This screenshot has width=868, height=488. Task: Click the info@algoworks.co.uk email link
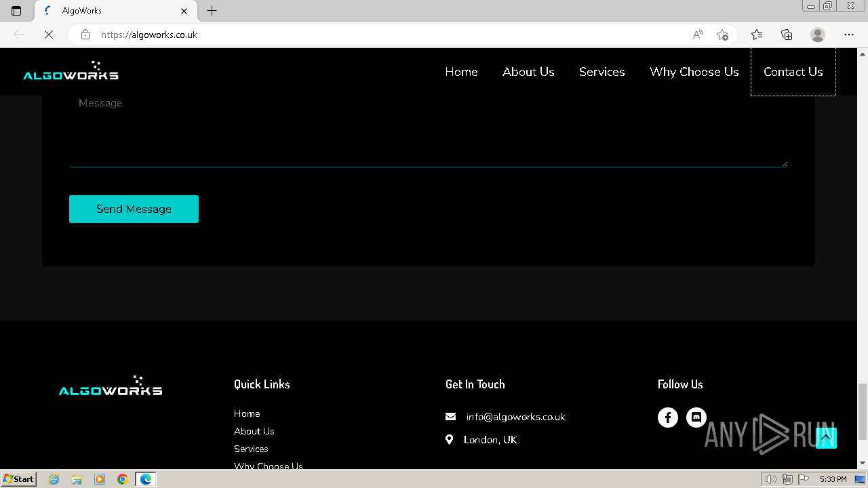515,417
